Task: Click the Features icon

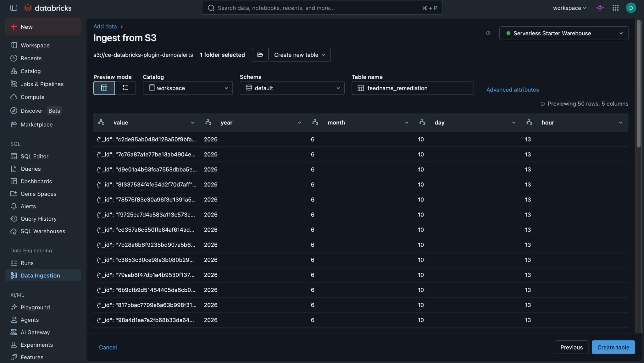Action: pyautogui.click(x=14, y=357)
